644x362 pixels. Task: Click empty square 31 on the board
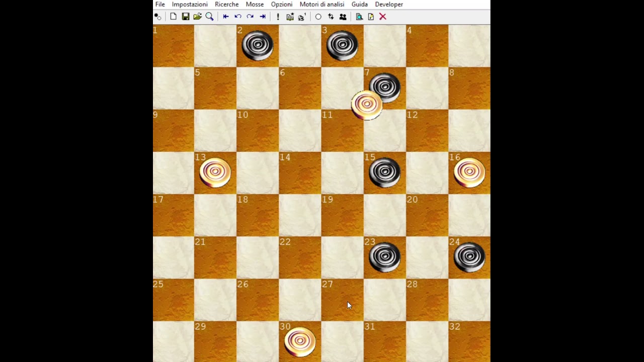[385, 341]
